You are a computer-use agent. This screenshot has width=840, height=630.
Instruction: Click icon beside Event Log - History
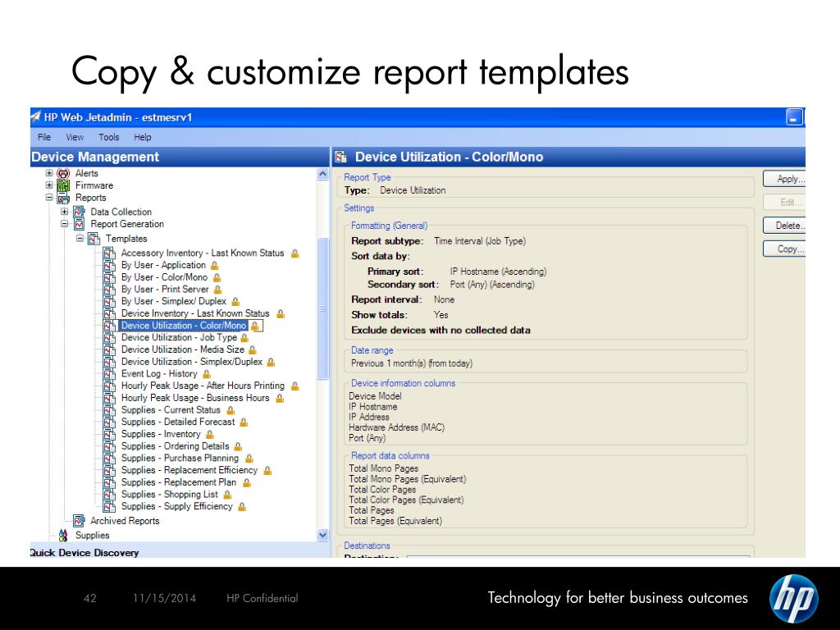click(x=109, y=374)
